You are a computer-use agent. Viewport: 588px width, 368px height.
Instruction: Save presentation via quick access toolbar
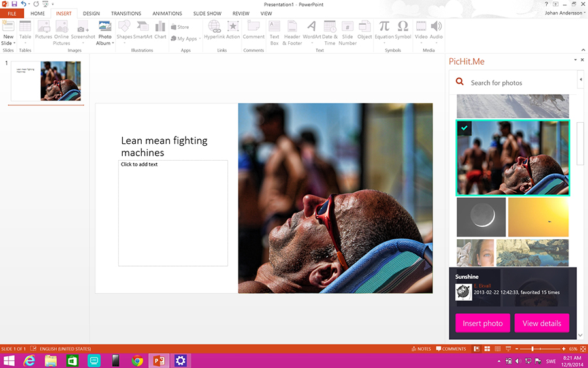click(14, 4)
